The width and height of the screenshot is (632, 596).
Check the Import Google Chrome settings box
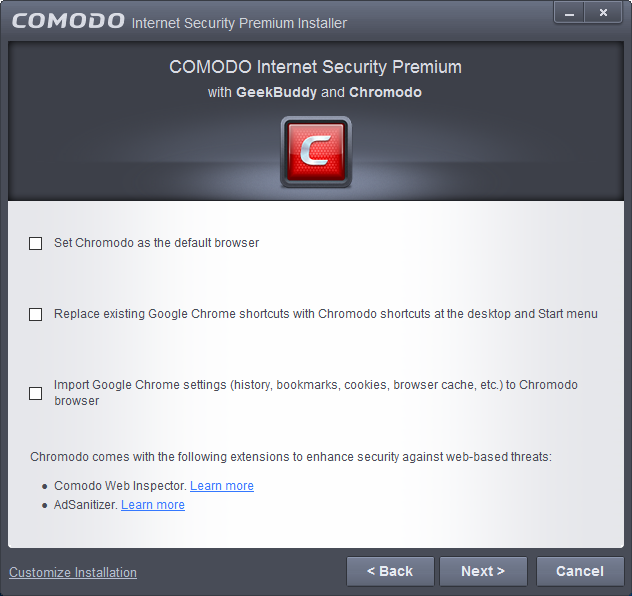(x=35, y=393)
